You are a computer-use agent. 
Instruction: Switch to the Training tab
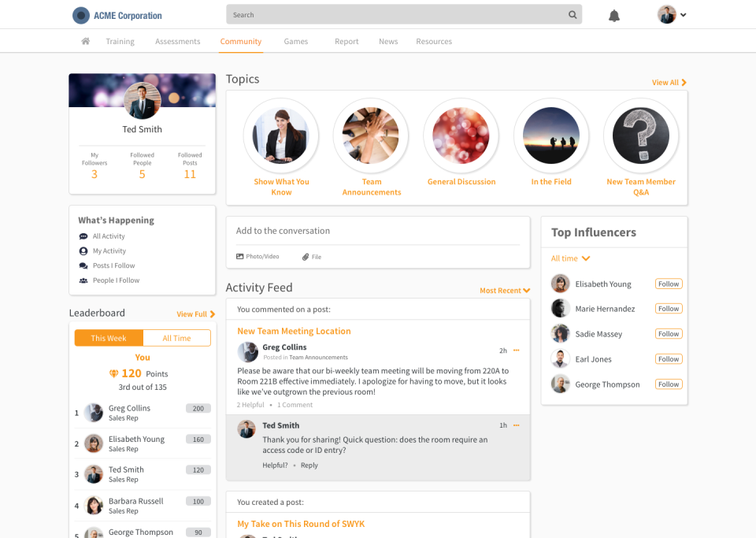[120, 41]
